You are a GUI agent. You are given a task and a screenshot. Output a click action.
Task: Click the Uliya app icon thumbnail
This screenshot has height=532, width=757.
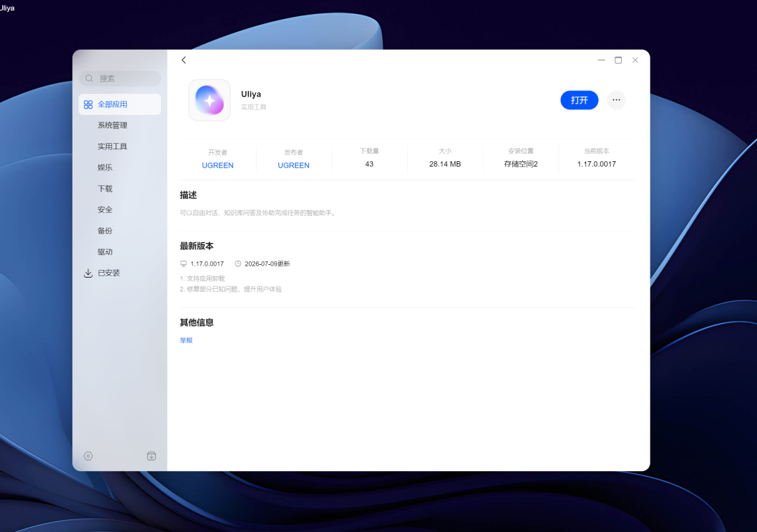tap(210, 100)
